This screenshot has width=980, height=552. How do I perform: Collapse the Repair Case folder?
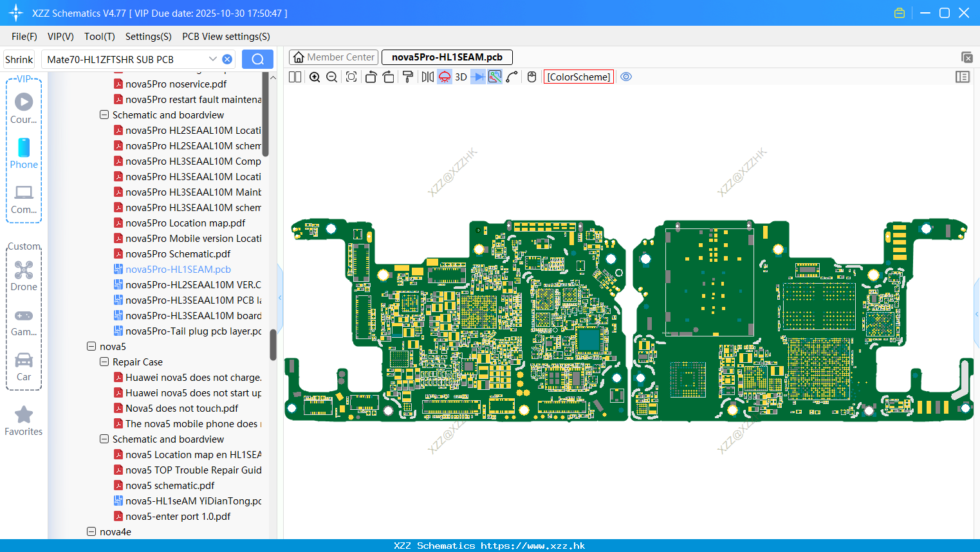point(104,362)
